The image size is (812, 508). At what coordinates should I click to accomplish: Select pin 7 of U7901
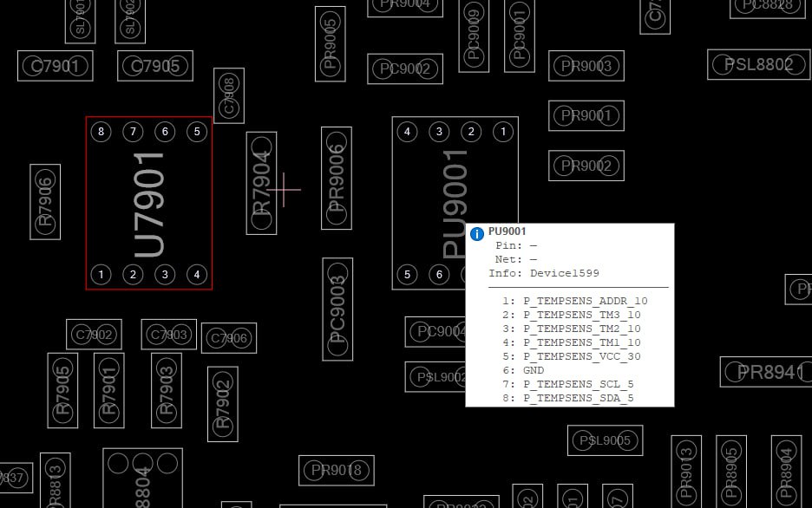pos(133,132)
